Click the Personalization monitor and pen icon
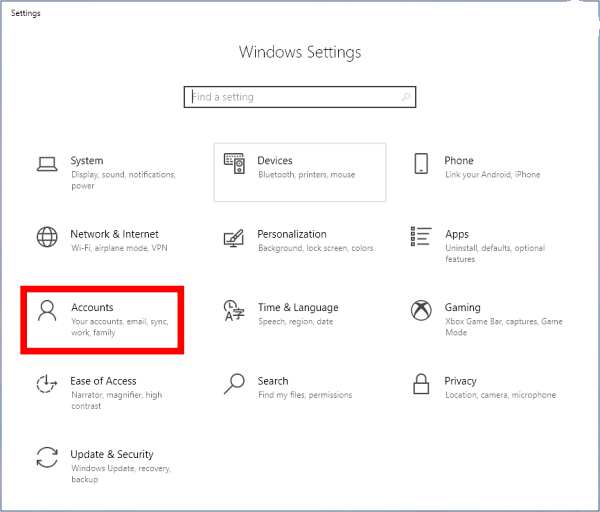Screen dimensions: 600x512 click(x=234, y=238)
